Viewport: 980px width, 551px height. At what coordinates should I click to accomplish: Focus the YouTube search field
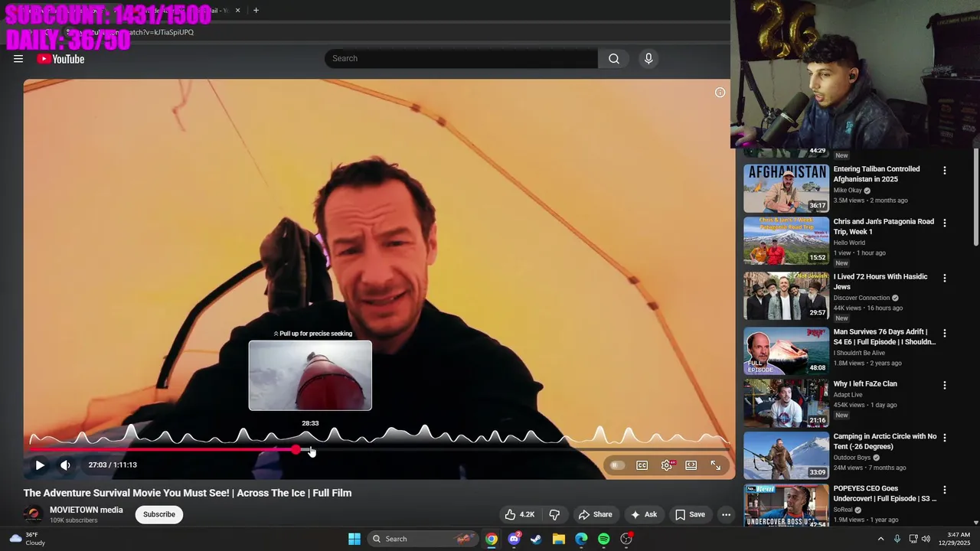pos(461,58)
